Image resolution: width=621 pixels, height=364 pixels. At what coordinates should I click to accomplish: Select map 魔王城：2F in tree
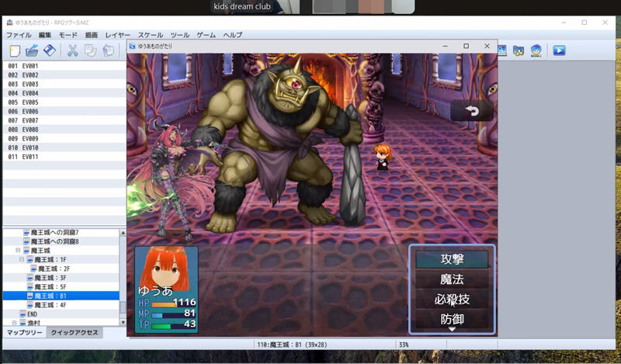(x=54, y=269)
